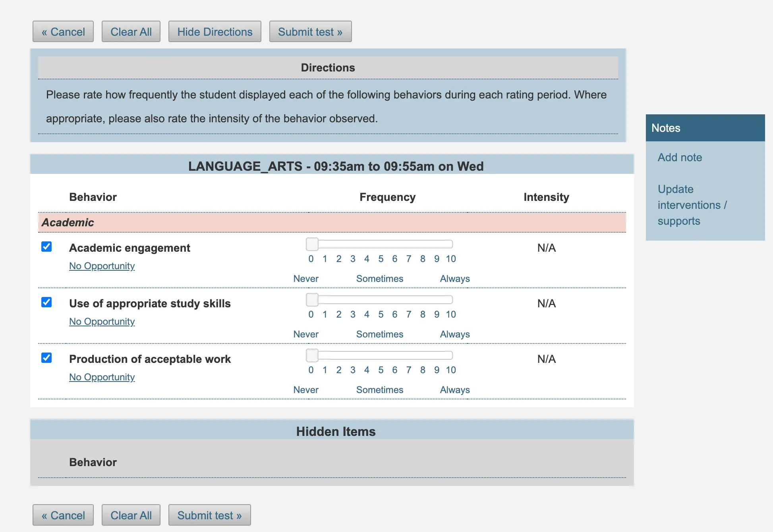Click Hide Directions button
This screenshot has width=773, height=532.
tap(215, 32)
